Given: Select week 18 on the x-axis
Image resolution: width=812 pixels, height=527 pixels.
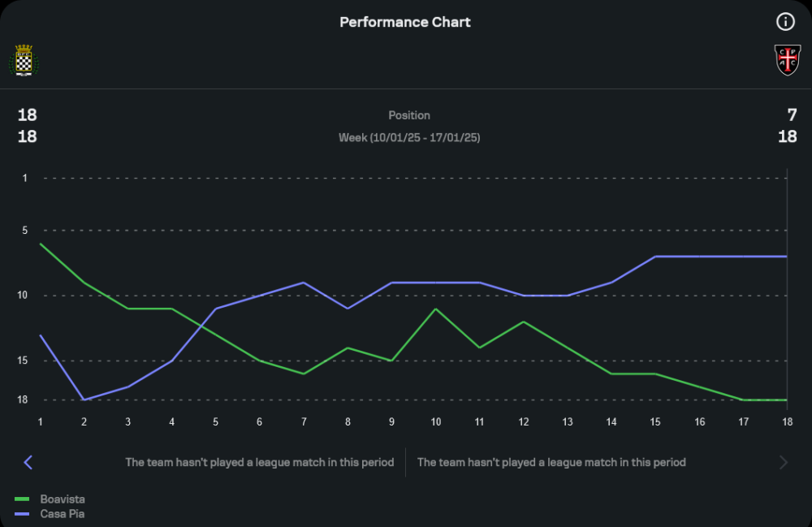Looking at the screenshot, I should [x=787, y=421].
